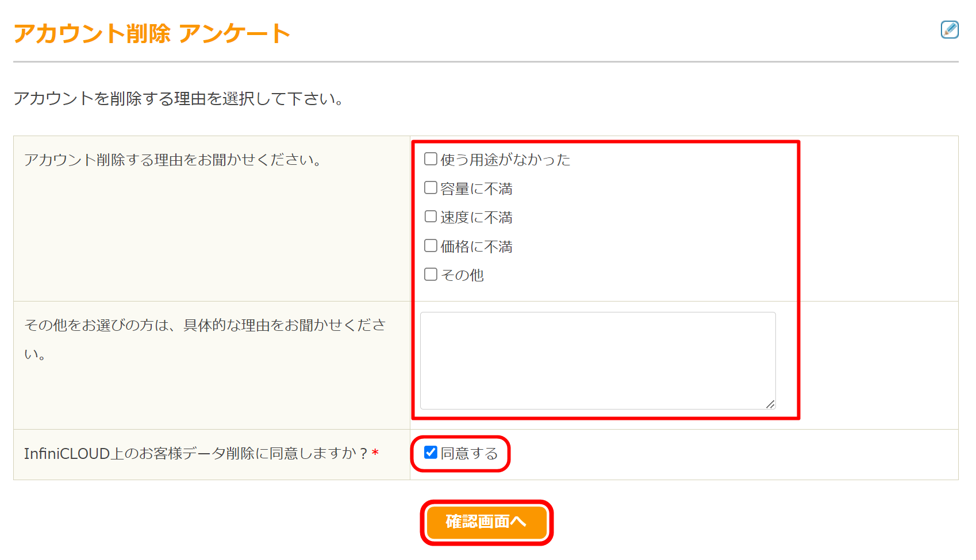The height and width of the screenshot is (560, 976).
Task: Click inside the free-text reason textarea
Action: [598, 359]
